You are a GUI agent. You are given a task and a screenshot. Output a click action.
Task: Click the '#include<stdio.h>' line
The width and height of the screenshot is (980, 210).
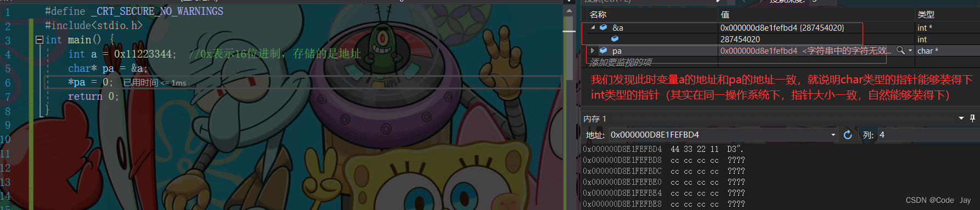94,25
